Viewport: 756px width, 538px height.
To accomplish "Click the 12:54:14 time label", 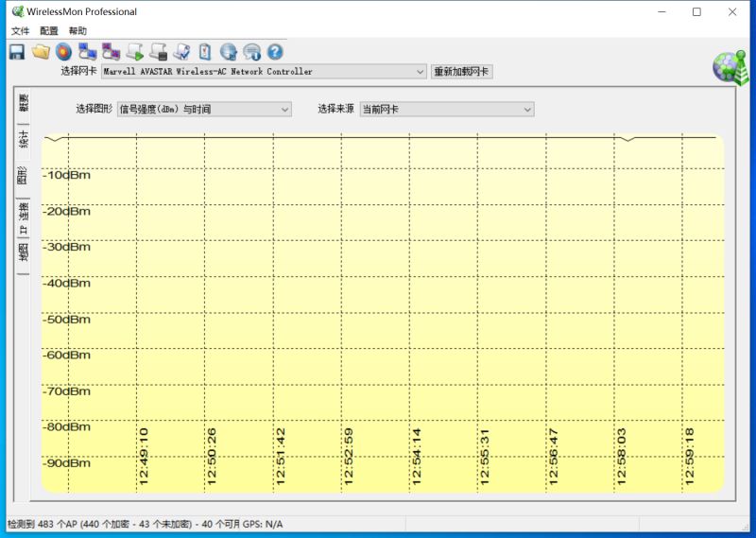I will 417,457.
